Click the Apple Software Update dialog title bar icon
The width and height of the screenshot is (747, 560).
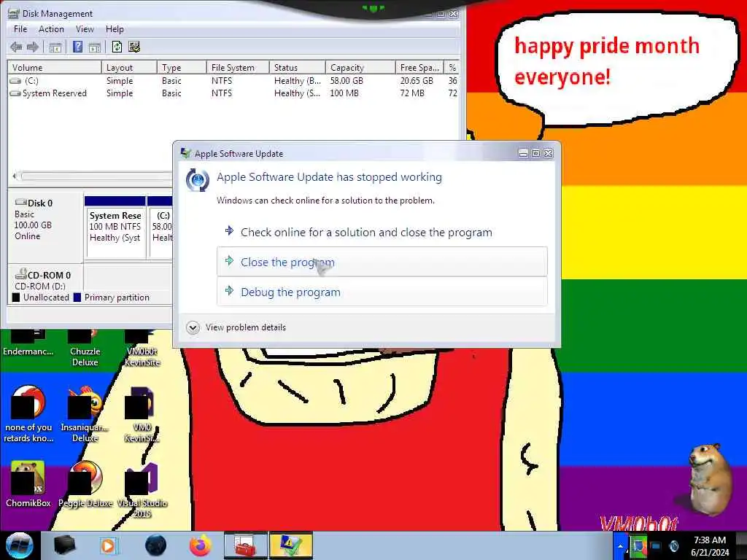pyautogui.click(x=186, y=153)
